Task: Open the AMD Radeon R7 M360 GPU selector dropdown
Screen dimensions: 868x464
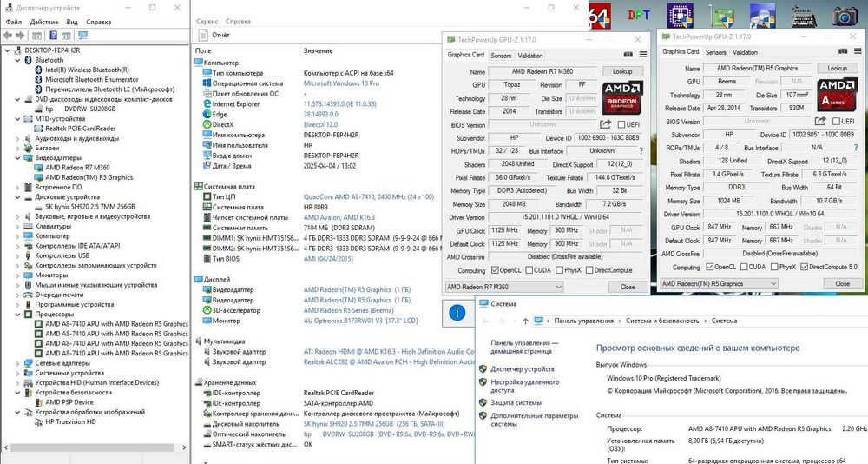Action: pos(504,287)
